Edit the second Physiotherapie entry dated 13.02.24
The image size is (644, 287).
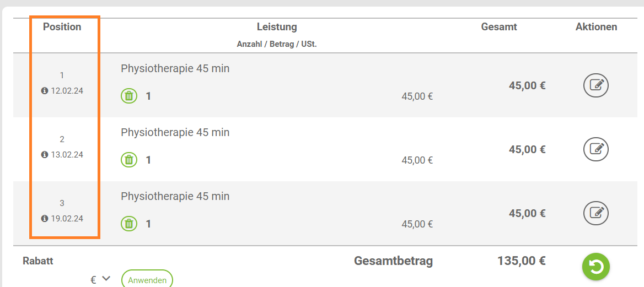tap(596, 149)
